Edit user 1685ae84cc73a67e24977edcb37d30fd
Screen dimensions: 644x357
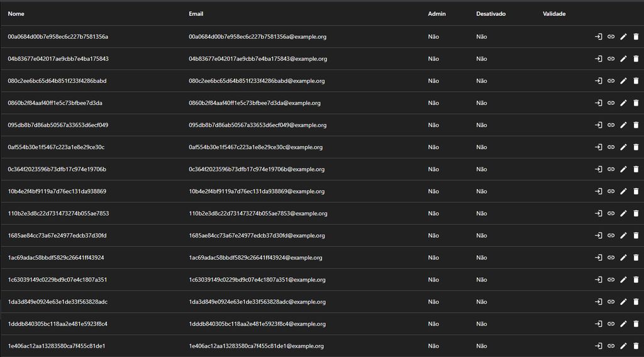pos(623,236)
